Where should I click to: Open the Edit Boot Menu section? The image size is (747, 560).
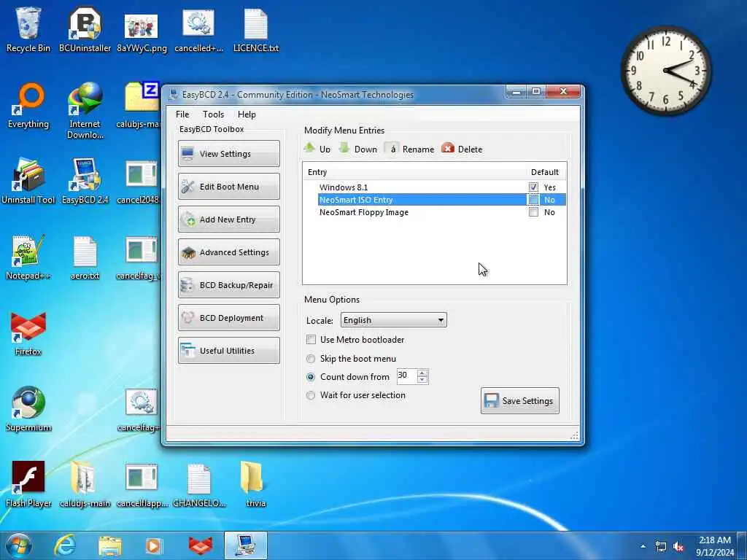tap(228, 186)
